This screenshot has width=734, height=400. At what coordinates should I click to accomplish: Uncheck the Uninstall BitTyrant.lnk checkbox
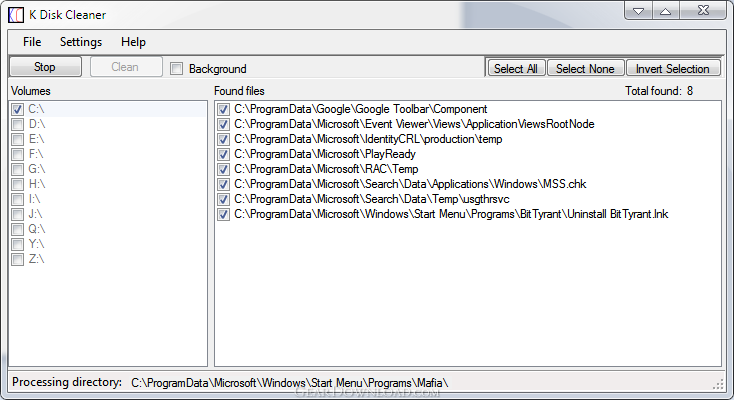224,215
